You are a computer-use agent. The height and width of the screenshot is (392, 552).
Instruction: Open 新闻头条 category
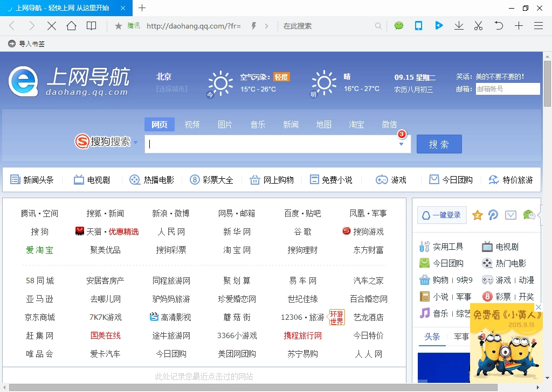click(32, 180)
